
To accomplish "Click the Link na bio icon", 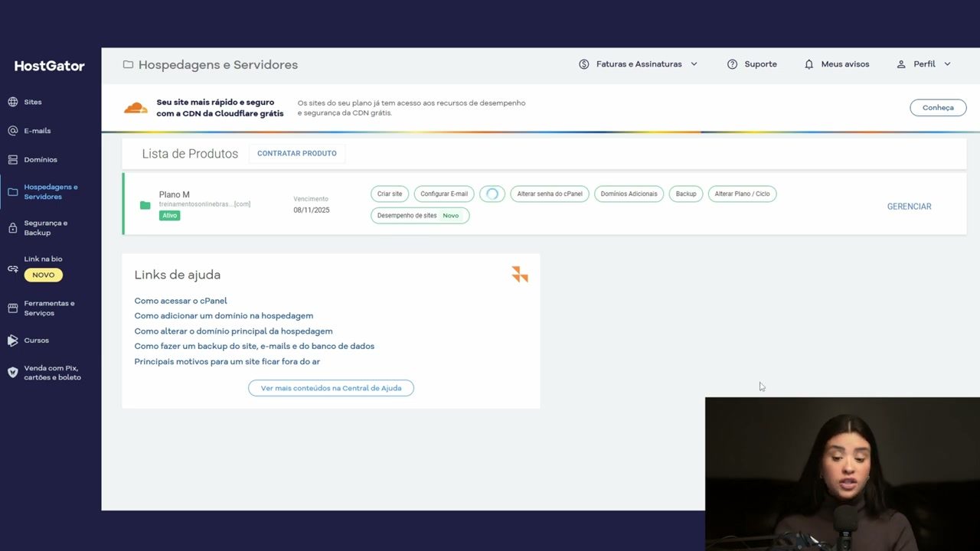I will 13,269.
